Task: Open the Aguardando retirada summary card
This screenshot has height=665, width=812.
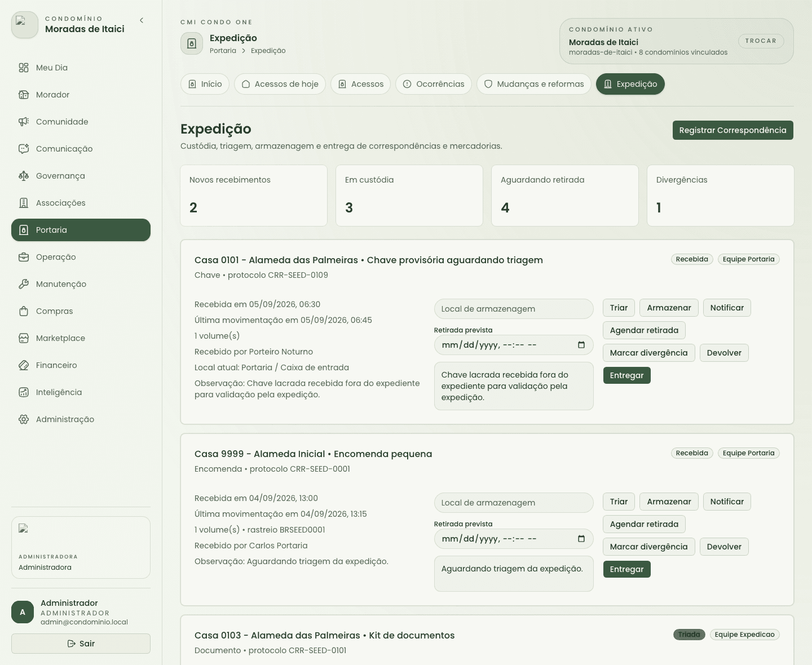Action: click(565, 196)
